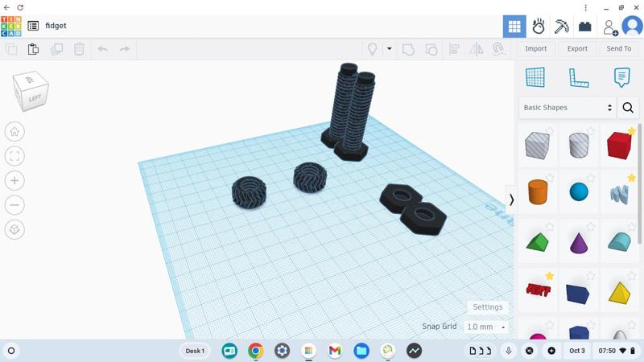Viewport: 644px width, 362px height.
Task: Select the green Roof shape
Action: pos(537,242)
